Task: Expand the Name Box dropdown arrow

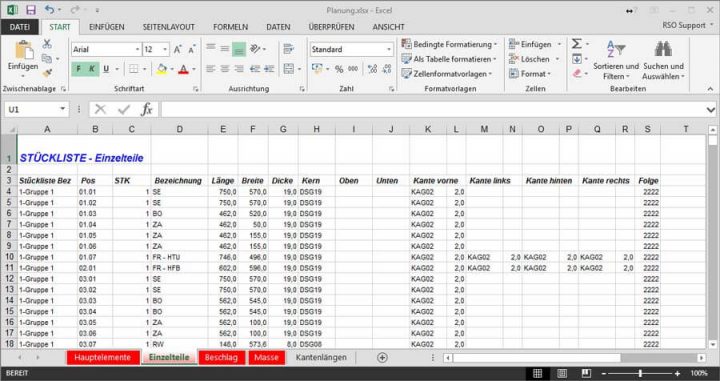Action: click(x=63, y=109)
